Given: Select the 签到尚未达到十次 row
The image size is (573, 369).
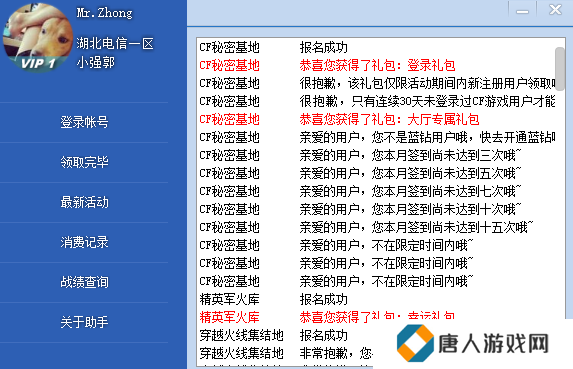Looking at the screenshot, I should (x=377, y=209).
